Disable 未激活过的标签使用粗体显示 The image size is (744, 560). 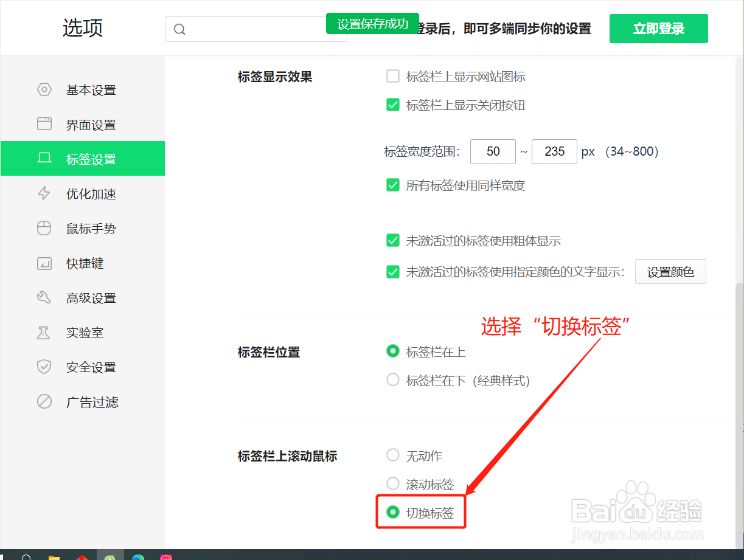click(393, 240)
